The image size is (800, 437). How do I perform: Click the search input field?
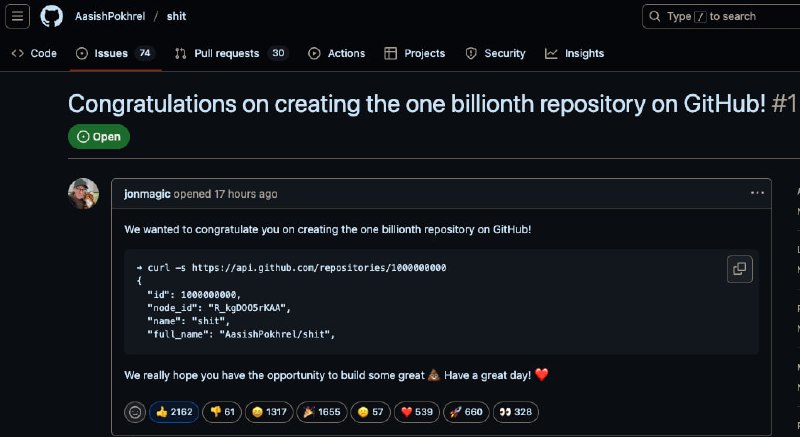point(721,16)
